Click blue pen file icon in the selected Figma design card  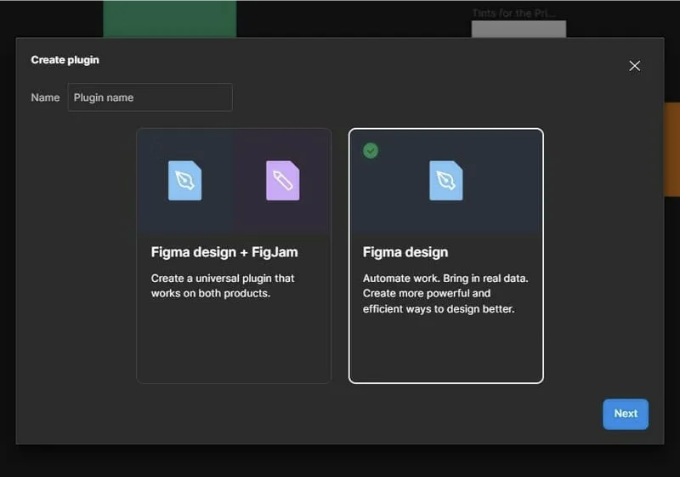point(446,180)
